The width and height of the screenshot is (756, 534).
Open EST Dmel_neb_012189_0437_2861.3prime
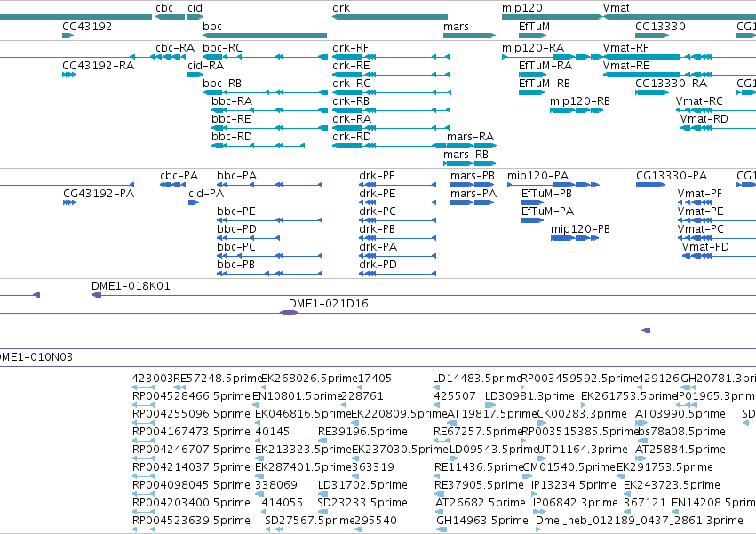538,530
